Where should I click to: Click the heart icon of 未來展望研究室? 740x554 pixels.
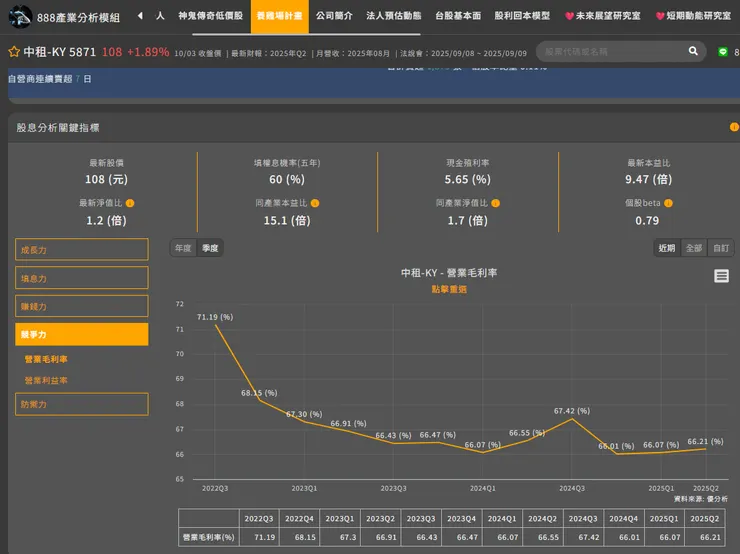(569, 16)
